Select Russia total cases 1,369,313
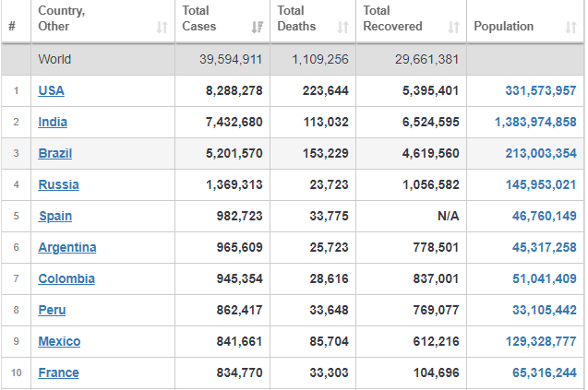 pos(234,184)
